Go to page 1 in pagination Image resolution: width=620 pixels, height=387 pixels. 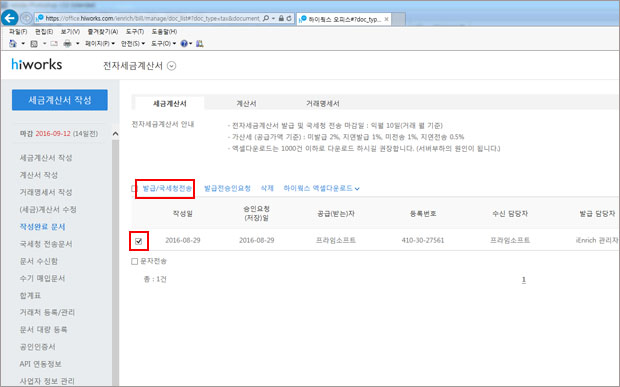[x=524, y=279]
